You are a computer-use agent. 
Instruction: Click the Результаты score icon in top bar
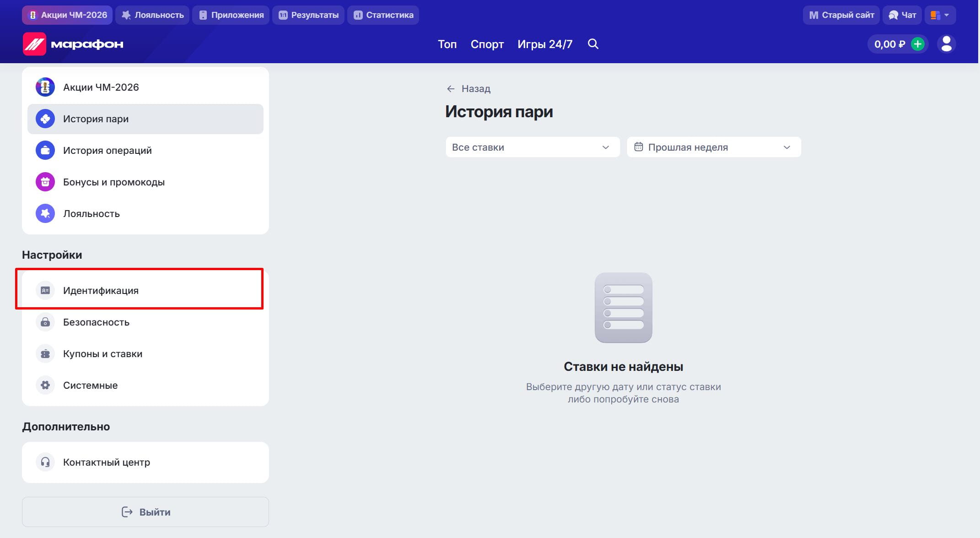[x=283, y=15]
